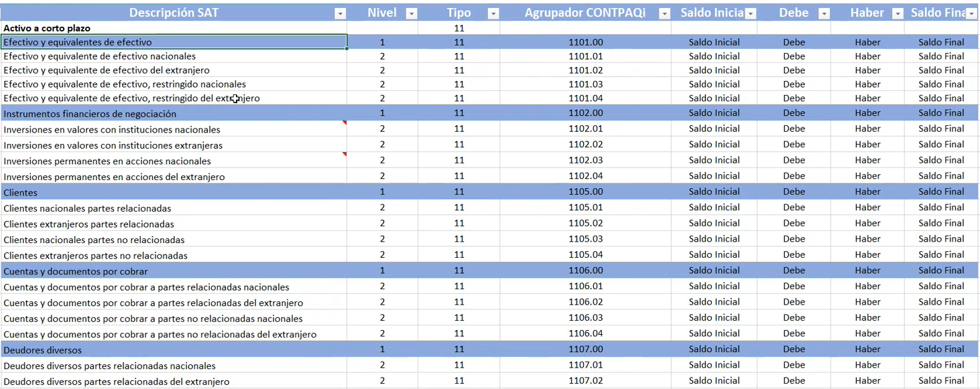Select the "Instrumentos financieros de negociación" cell
Viewport: 980px width, 389px height.
(90, 114)
